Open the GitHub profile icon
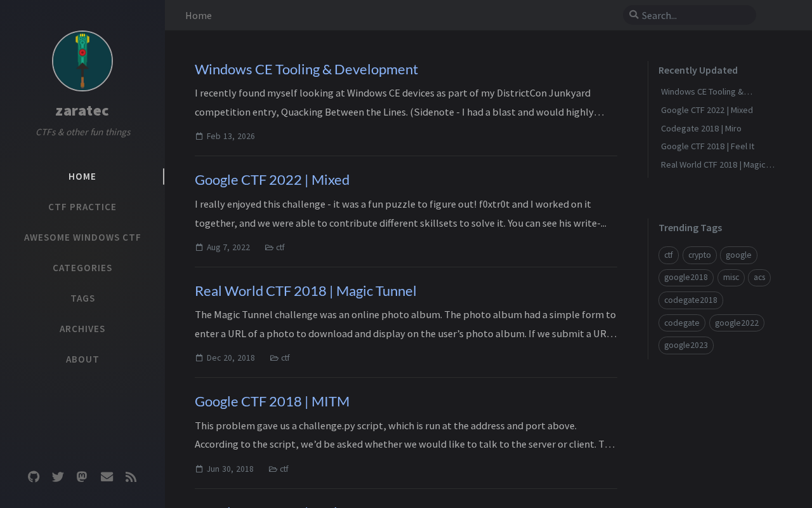Viewport: 812px width, 508px height. (34, 477)
